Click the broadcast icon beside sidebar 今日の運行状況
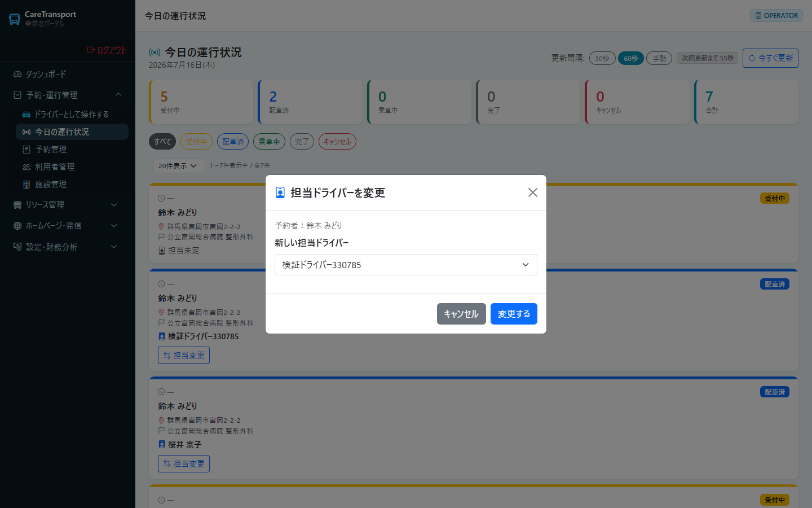Image resolution: width=812 pixels, height=508 pixels. (x=27, y=132)
